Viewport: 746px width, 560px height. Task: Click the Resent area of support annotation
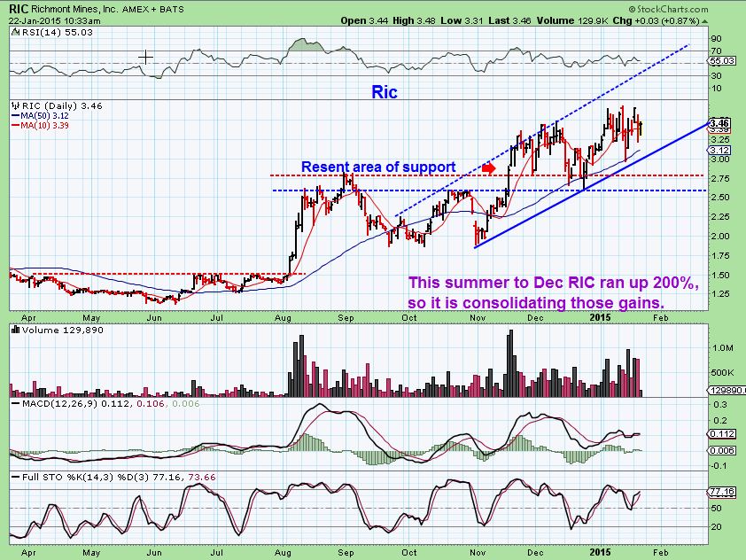coord(378,167)
